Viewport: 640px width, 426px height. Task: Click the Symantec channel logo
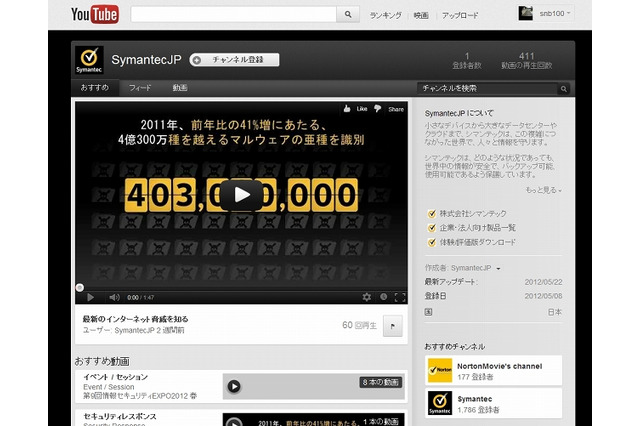89,60
